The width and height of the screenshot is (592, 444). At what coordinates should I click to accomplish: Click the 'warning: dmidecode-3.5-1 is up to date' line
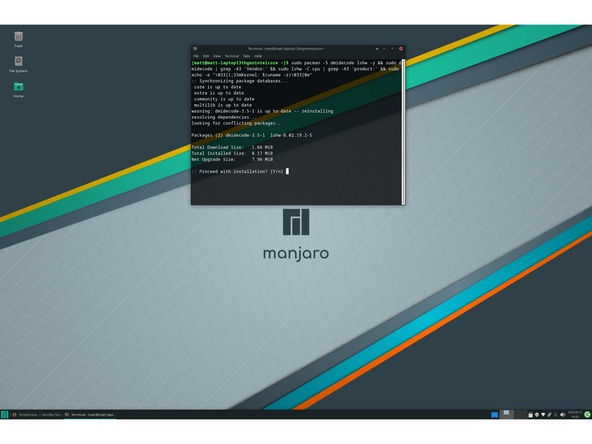[x=262, y=111]
